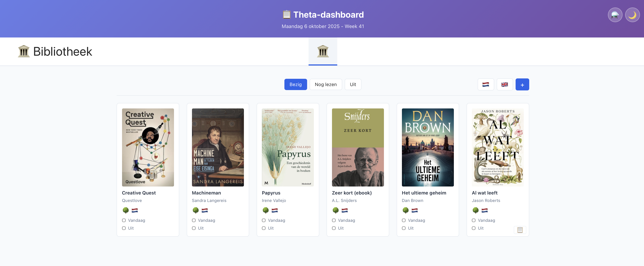The height and width of the screenshot is (266, 644).
Task: Tick Uit checkbox for Het ultieme geheim
Action: (404, 228)
